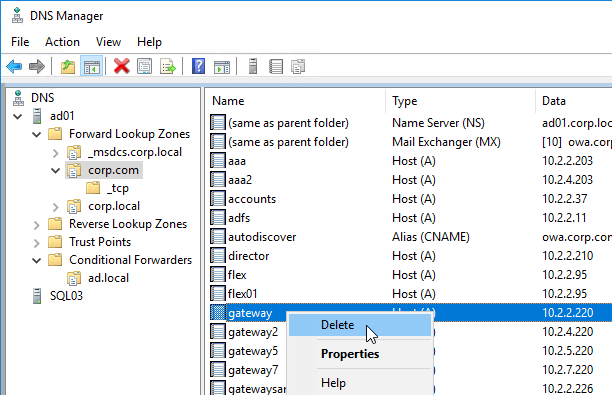
Task: Collapse the Conditional Forwarders node
Action: click(37, 260)
